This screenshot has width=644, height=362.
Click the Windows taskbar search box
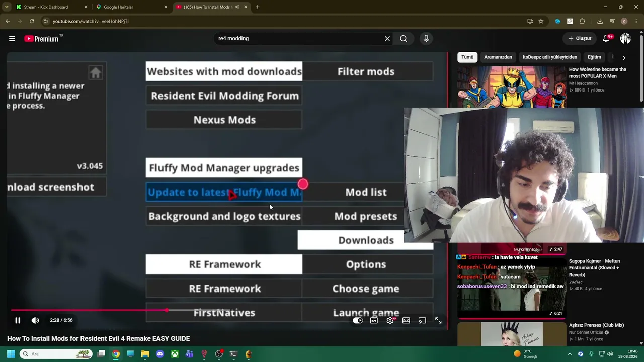coord(56,354)
